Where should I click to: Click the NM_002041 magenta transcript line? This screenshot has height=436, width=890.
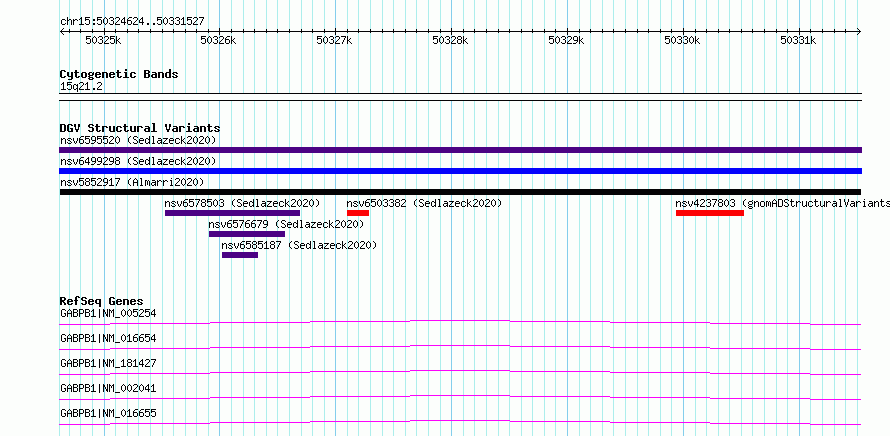(460, 397)
